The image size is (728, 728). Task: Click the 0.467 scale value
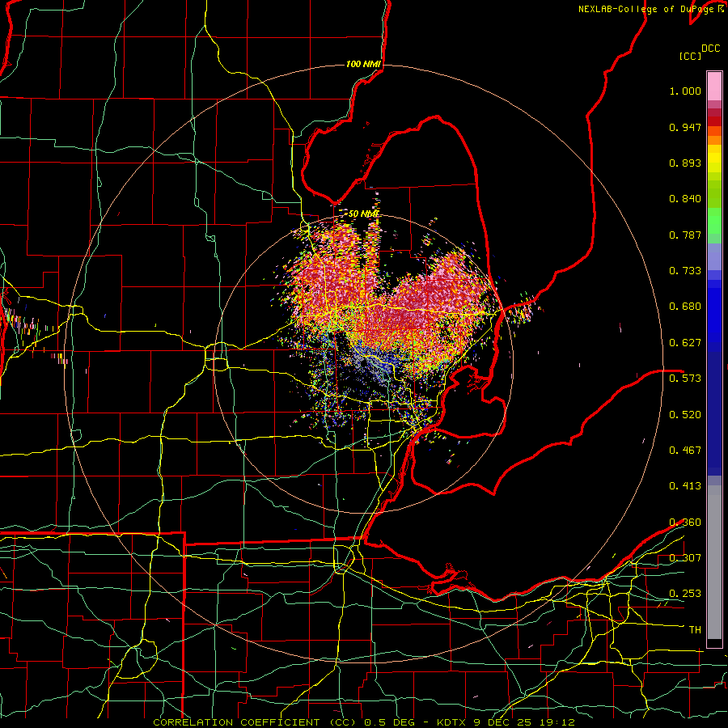tap(685, 451)
